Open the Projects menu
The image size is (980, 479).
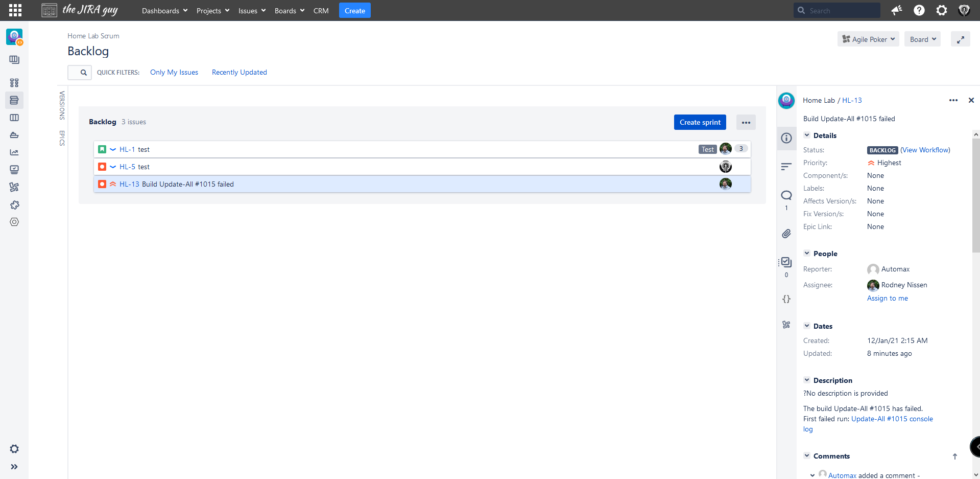212,11
